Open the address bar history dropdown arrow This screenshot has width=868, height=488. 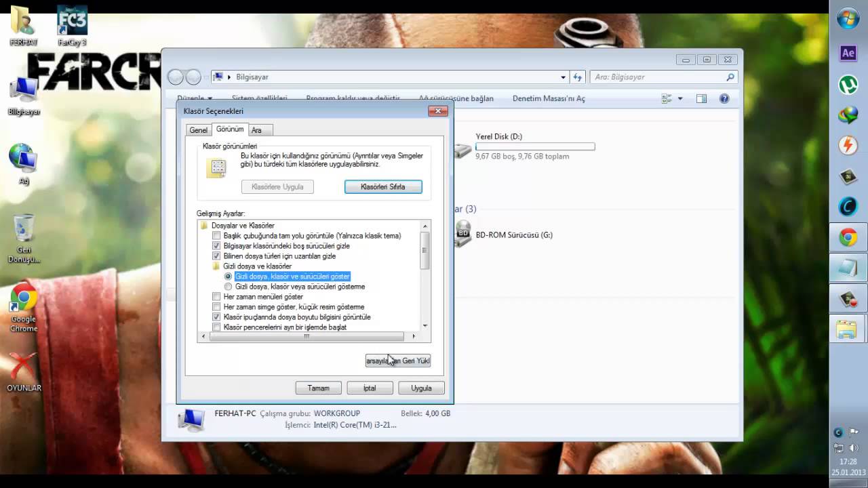563,77
